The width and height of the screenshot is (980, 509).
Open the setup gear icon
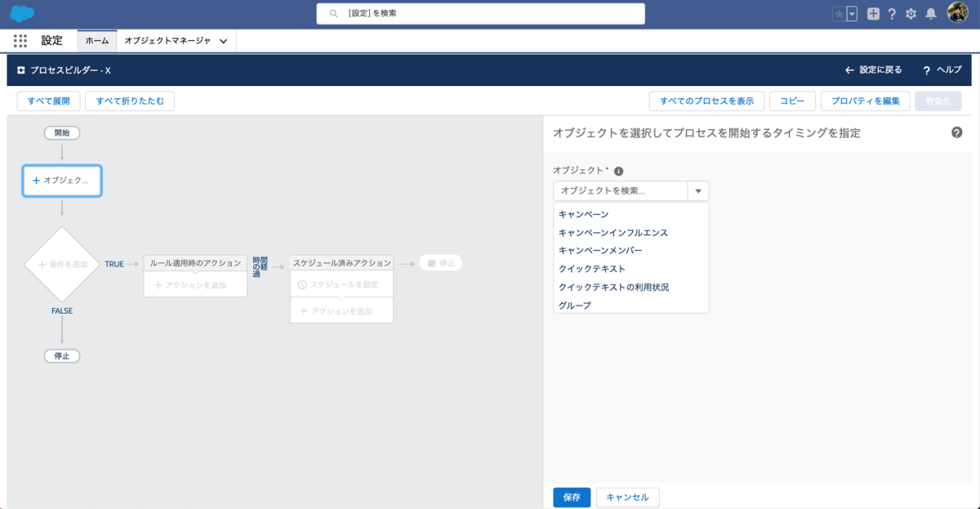pos(911,13)
